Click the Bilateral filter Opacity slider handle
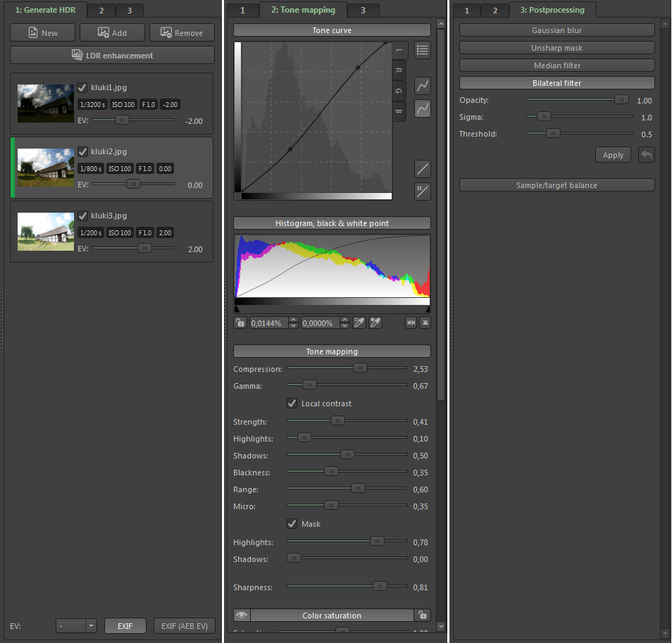Screen dimensions: 672x643 [x=621, y=99]
